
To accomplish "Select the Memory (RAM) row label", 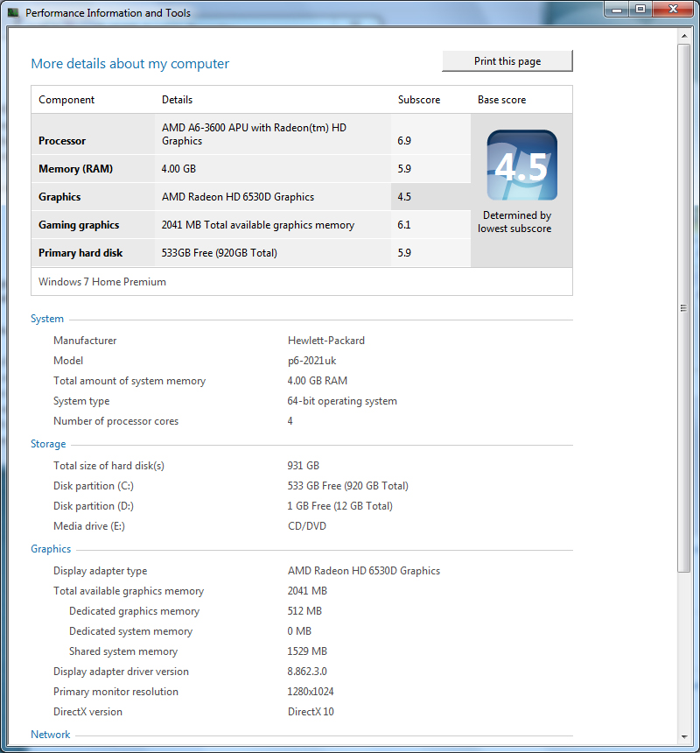I will (76, 169).
